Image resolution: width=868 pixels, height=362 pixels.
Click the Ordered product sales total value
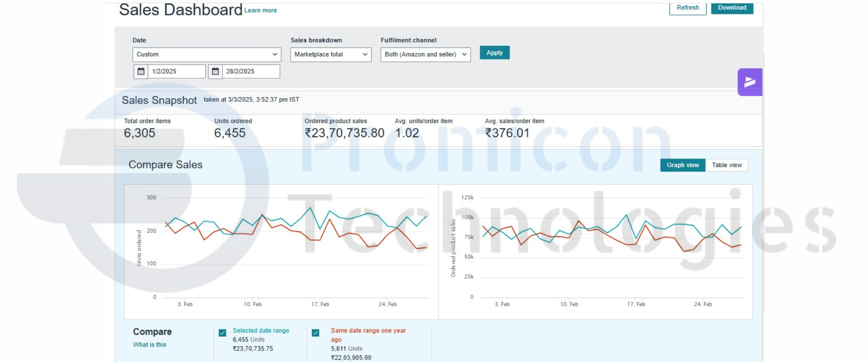click(x=344, y=133)
